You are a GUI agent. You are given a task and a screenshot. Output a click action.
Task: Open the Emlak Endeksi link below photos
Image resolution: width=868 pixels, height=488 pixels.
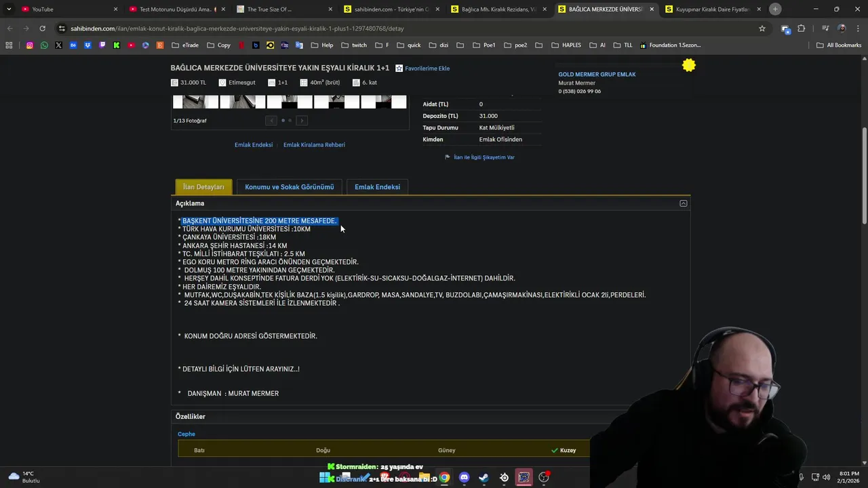click(254, 145)
